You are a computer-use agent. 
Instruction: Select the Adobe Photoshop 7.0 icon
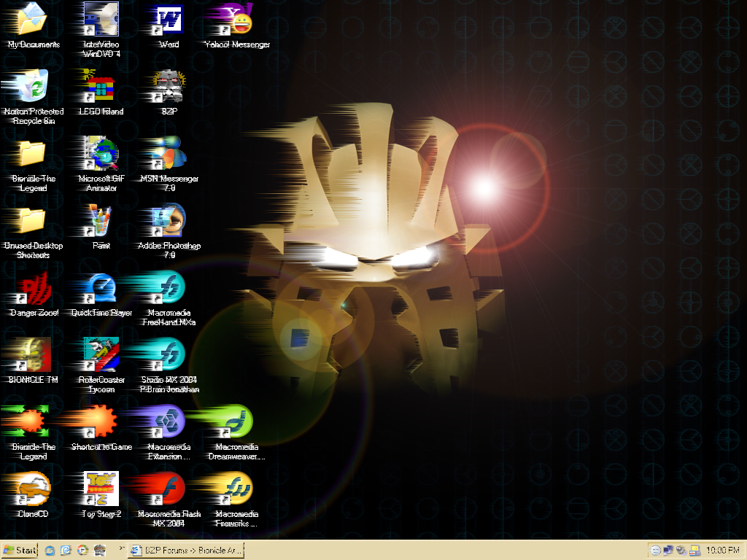pos(169,222)
